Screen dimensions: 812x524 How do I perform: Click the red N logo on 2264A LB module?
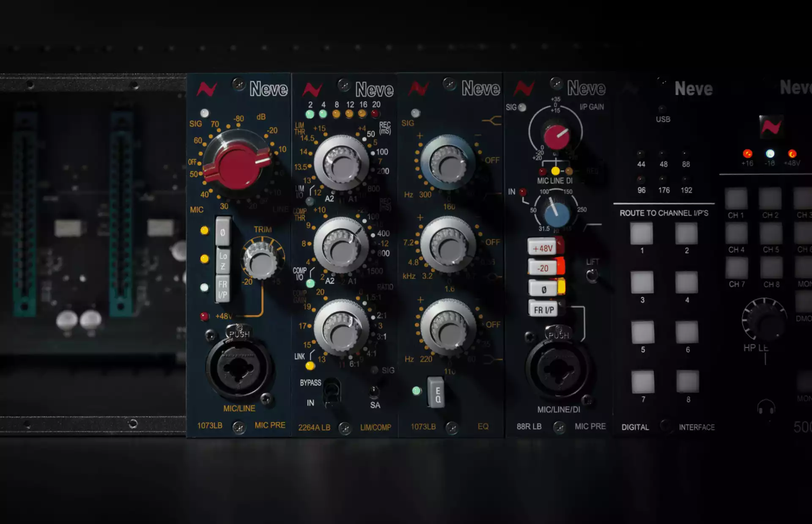tap(312, 90)
